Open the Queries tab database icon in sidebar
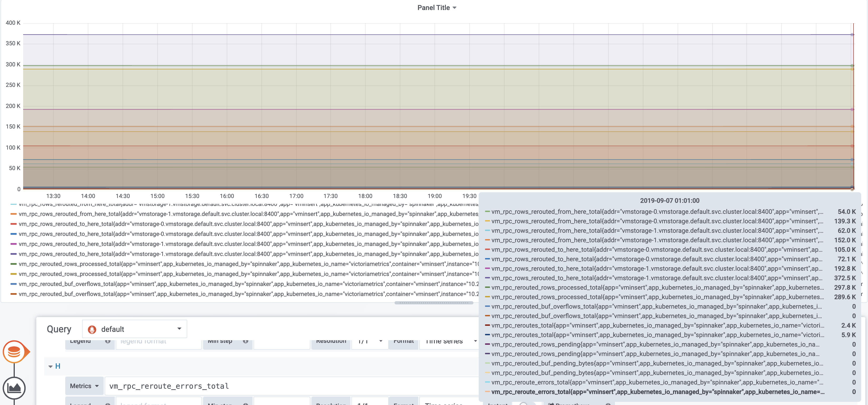 tap(14, 352)
